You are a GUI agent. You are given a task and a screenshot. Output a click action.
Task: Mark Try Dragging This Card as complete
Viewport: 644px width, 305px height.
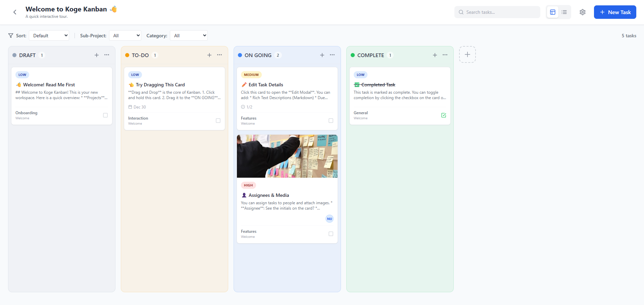click(218, 121)
